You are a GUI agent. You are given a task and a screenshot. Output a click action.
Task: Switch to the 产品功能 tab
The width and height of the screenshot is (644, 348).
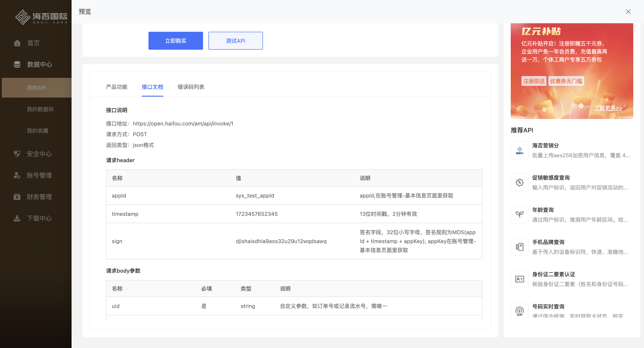click(x=117, y=87)
